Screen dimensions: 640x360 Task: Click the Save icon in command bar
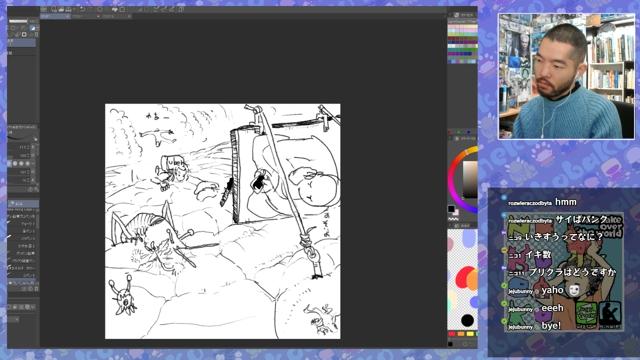point(69,9)
